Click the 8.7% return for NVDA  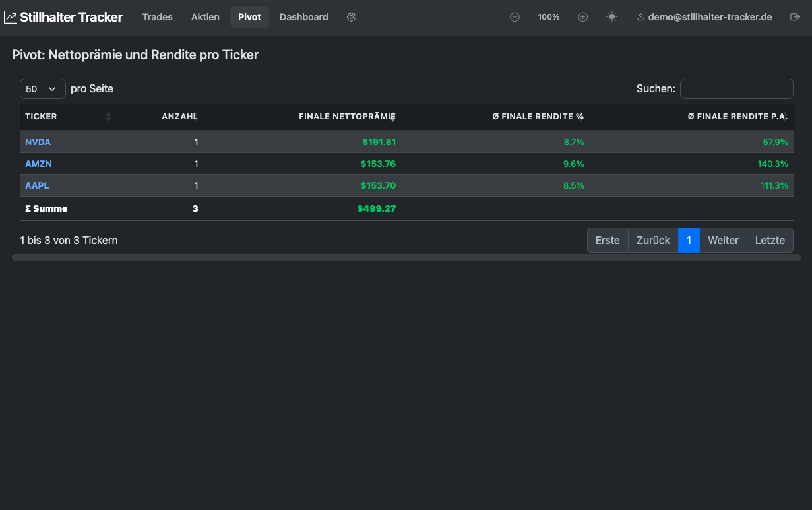(573, 142)
